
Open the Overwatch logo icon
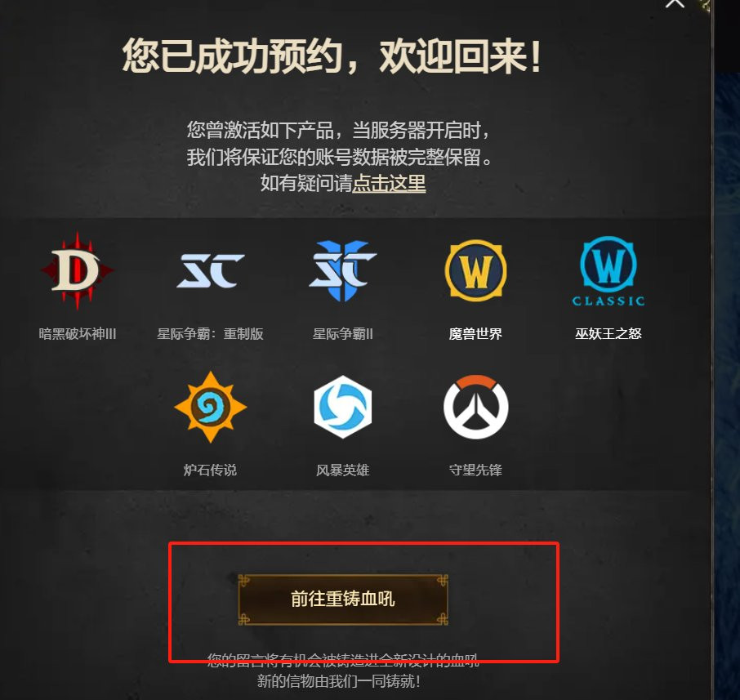point(475,407)
